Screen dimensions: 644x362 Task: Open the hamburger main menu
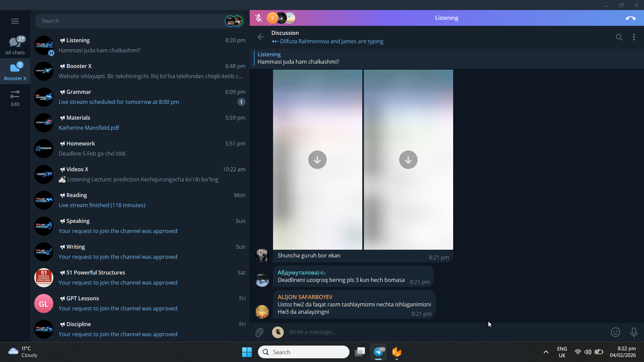[15, 21]
